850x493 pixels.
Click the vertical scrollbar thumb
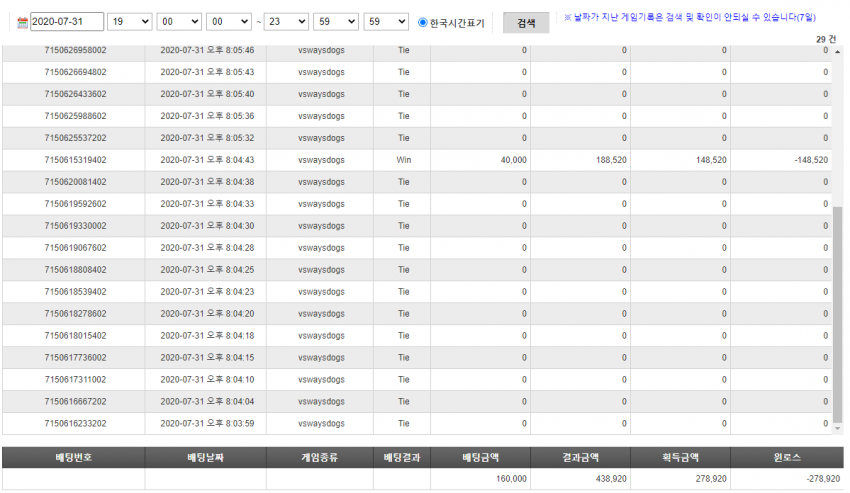coord(838,313)
